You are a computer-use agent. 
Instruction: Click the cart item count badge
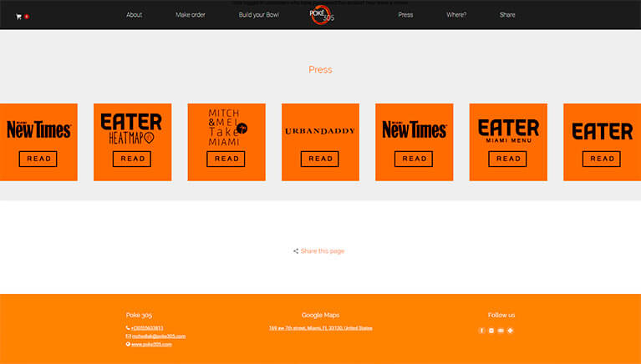[x=27, y=17]
